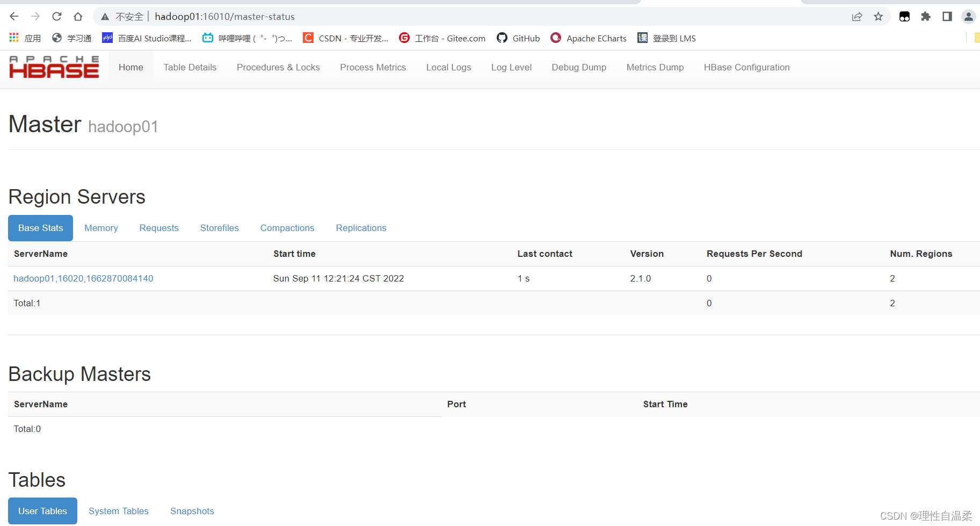Open region server hadoop01,16020 link
980x526 pixels.
point(83,278)
